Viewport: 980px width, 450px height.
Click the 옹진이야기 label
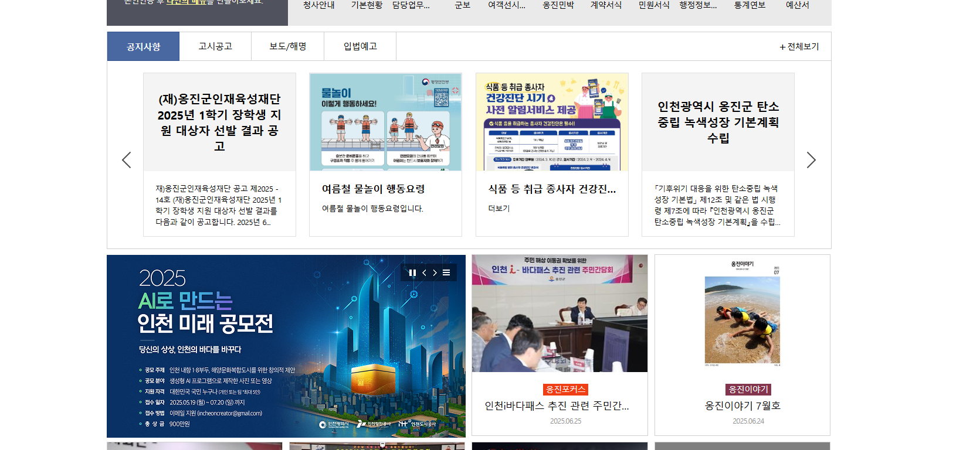(748, 390)
